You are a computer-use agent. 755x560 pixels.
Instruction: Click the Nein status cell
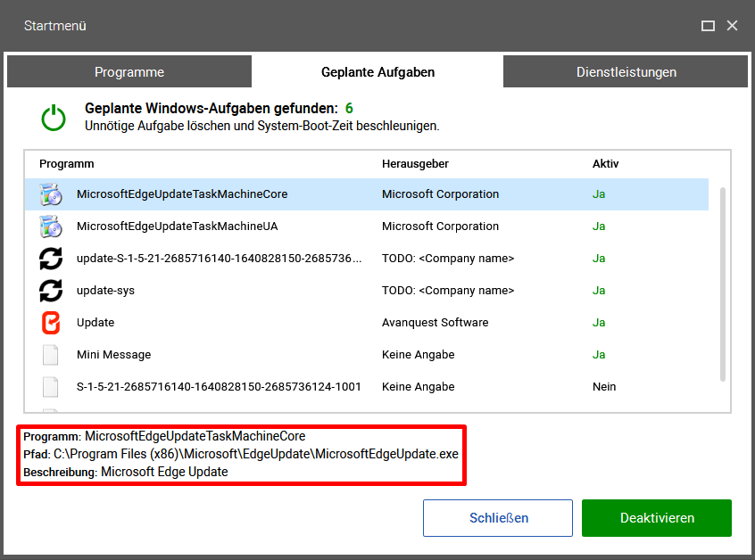(x=604, y=387)
